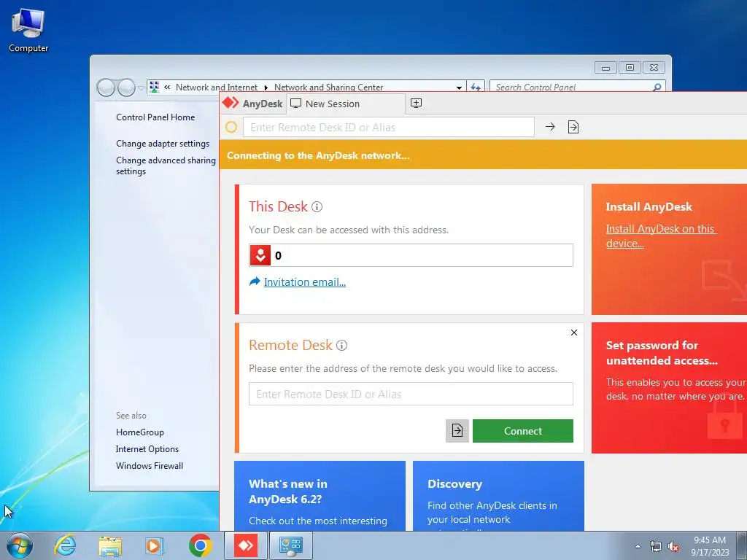Click the Show desktop button

click(x=743, y=545)
